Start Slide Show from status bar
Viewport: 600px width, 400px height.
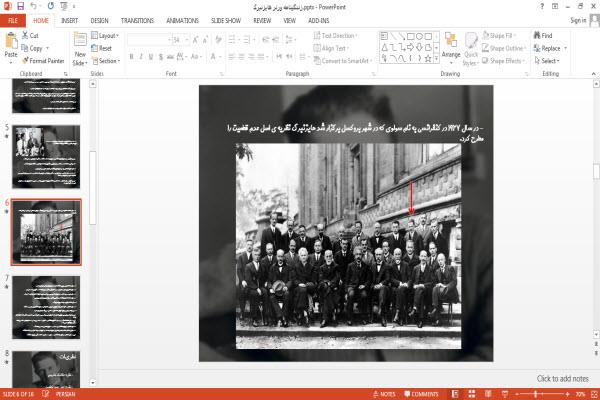coord(505,394)
